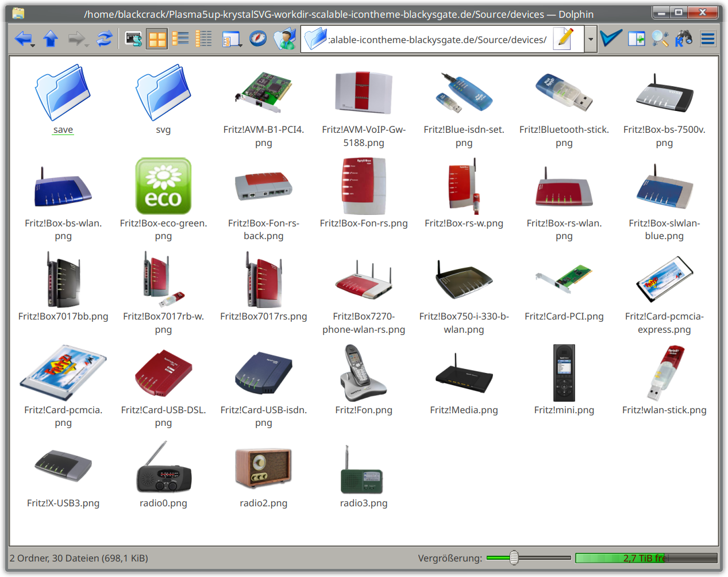Select Fritz!X-USB3.png file icon
Image resolution: width=728 pixels, height=577 pixels.
click(63, 466)
